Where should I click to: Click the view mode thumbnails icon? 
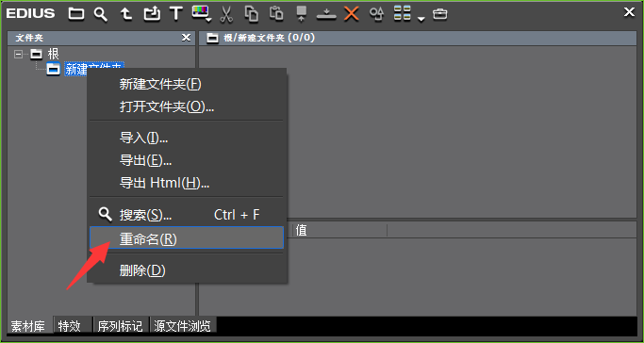(403, 13)
